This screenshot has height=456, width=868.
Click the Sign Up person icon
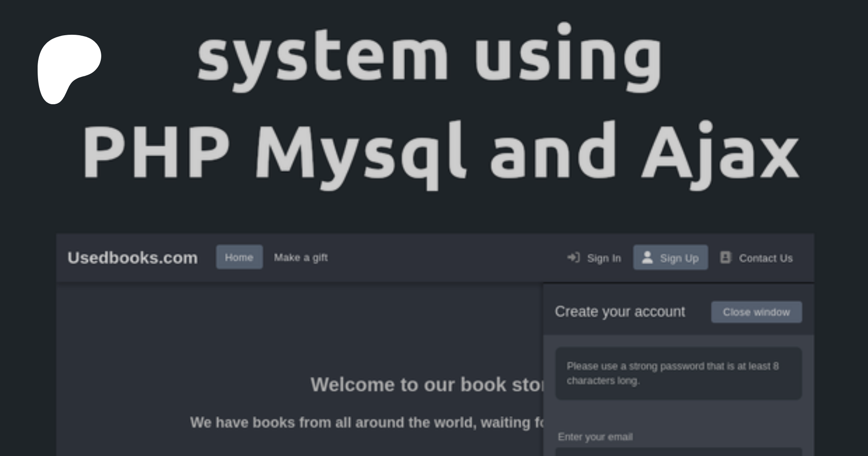tap(647, 258)
